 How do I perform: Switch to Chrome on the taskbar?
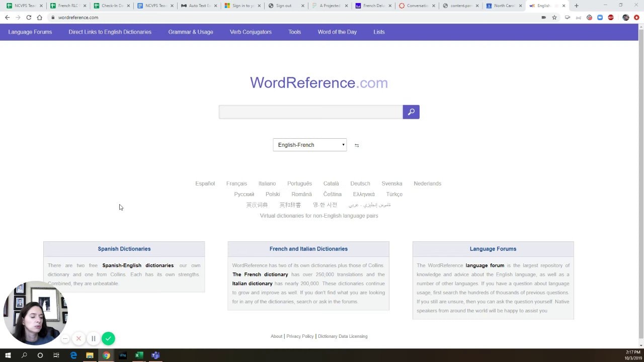pos(106,355)
